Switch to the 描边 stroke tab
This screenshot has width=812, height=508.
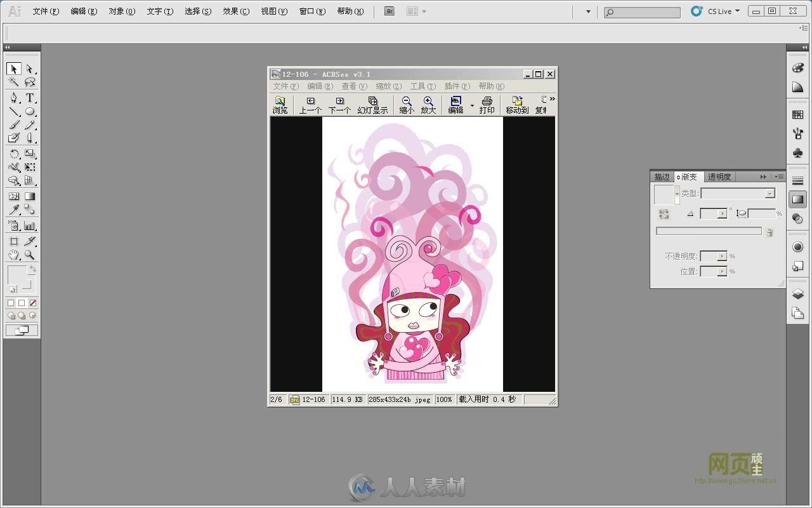click(x=662, y=177)
